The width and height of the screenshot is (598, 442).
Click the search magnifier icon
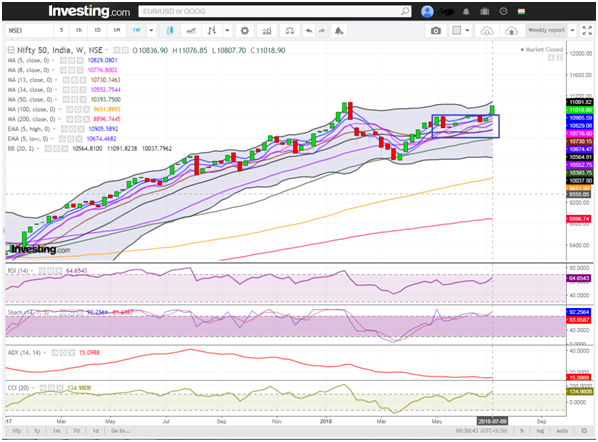click(405, 11)
